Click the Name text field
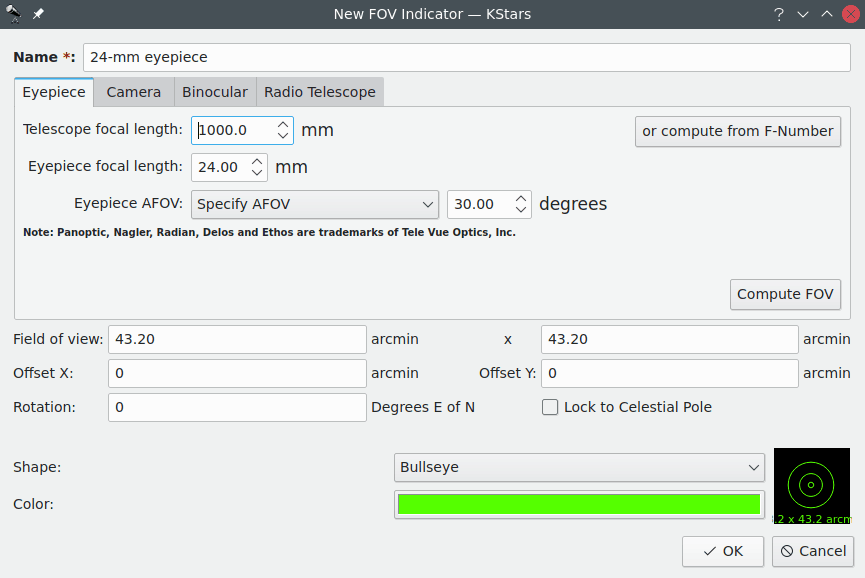Image resolution: width=865 pixels, height=578 pixels. click(466, 57)
